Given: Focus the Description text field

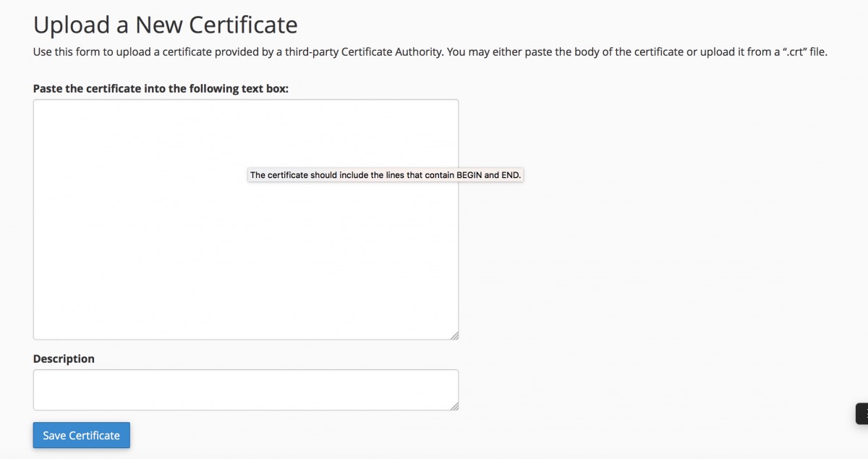Looking at the screenshot, I should (x=246, y=390).
